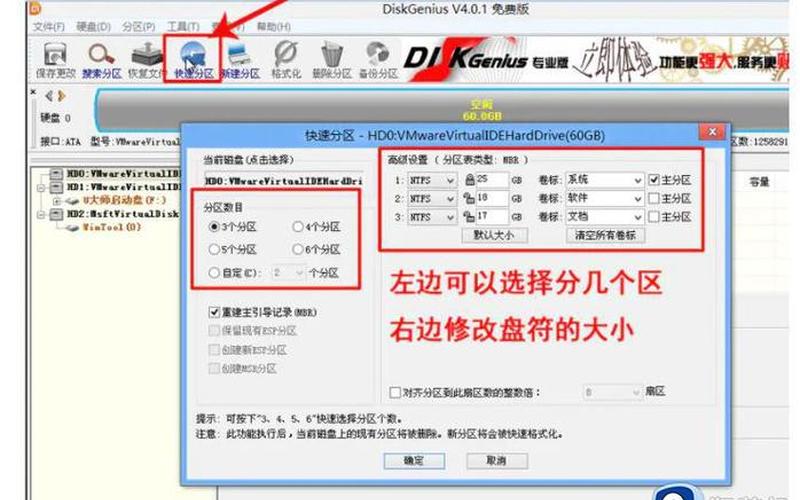Open volume label dropdown showing 软件
This screenshot has height=500, width=800.
604,198
